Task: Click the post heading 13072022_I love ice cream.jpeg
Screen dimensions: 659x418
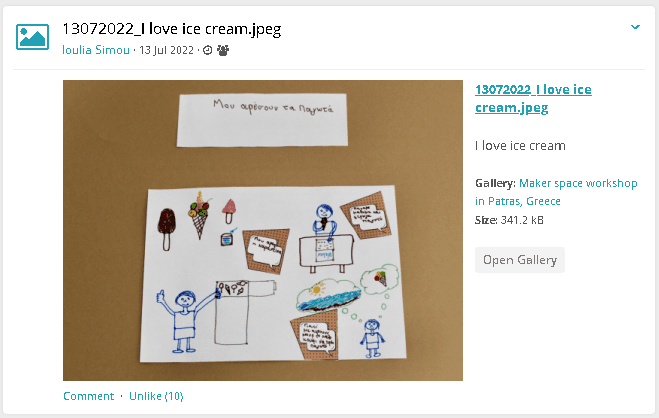Action: [x=171, y=29]
